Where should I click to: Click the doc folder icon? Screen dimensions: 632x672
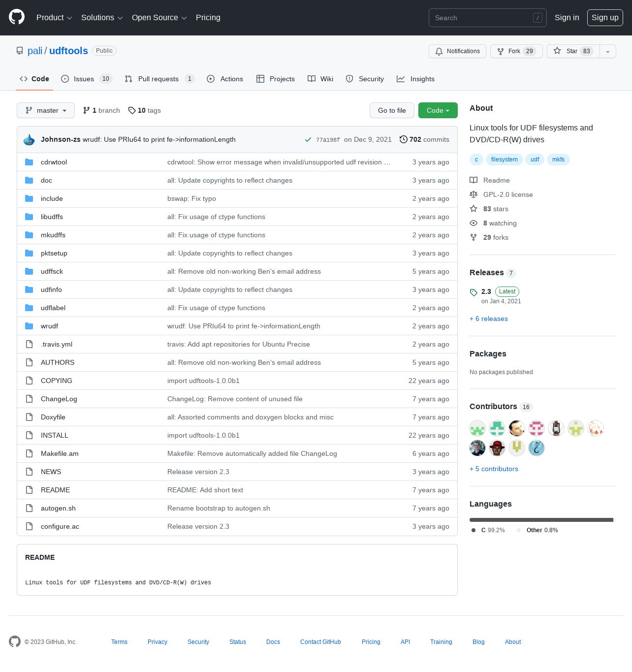click(x=29, y=180)
